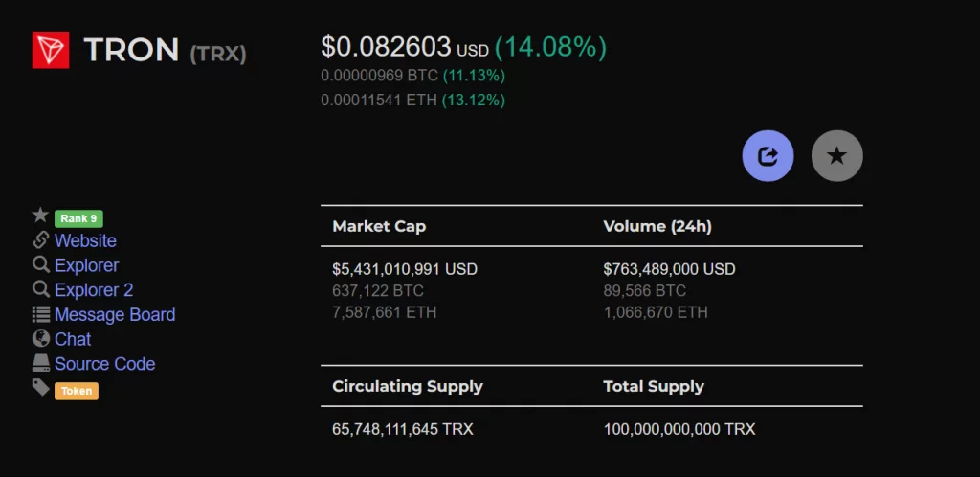Screen dimensions: 980x477
Task: Click the star icon beside Rank 9
Action: 40,216
